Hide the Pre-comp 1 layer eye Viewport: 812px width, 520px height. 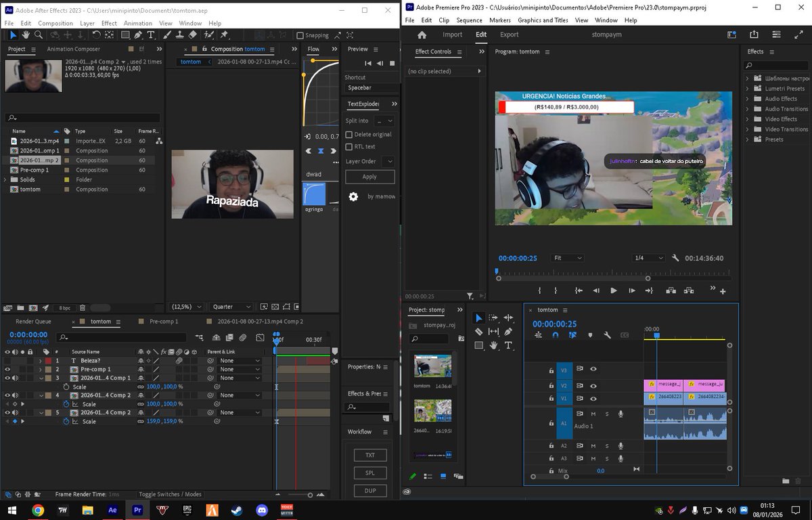tap(7, 370)
